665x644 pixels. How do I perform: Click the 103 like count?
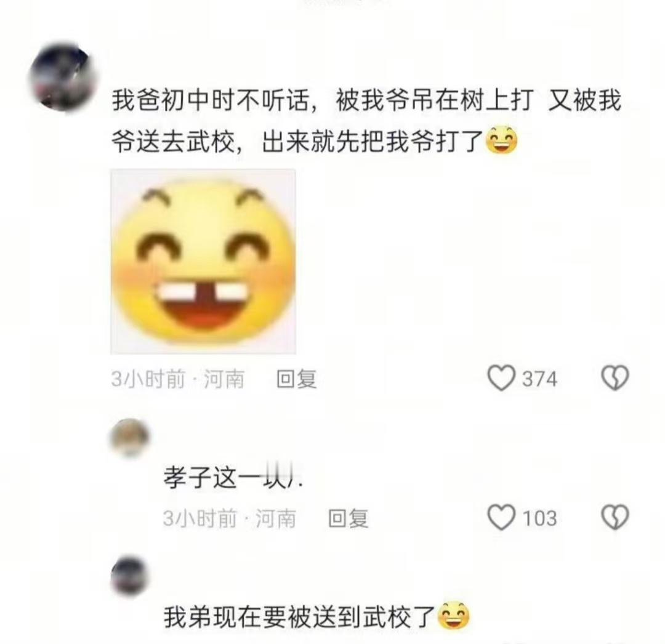(539, 518)
